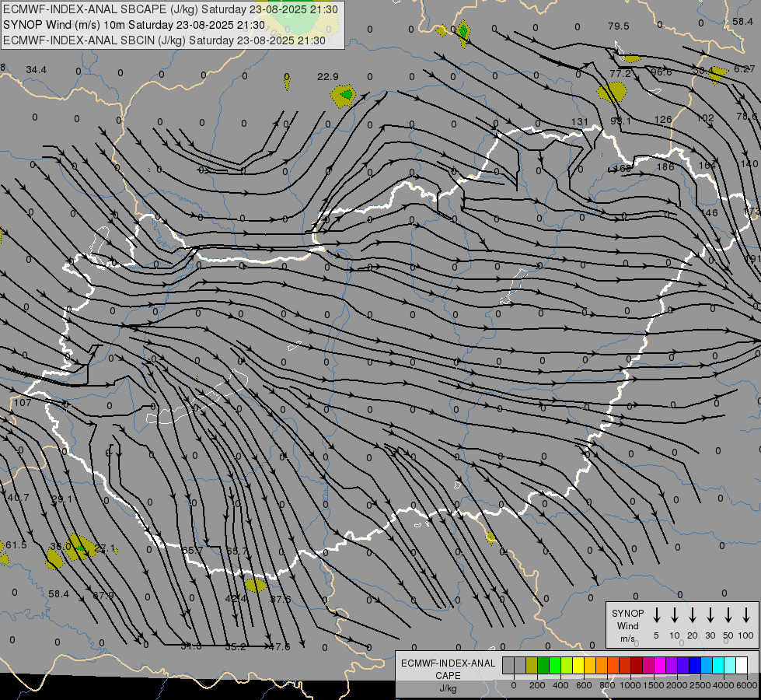Image resolution: width=761 pixels, height=700 pixels.
Task: Click the 'J/kg' unit label in the CAPE legend
Action: click(448, 688)
